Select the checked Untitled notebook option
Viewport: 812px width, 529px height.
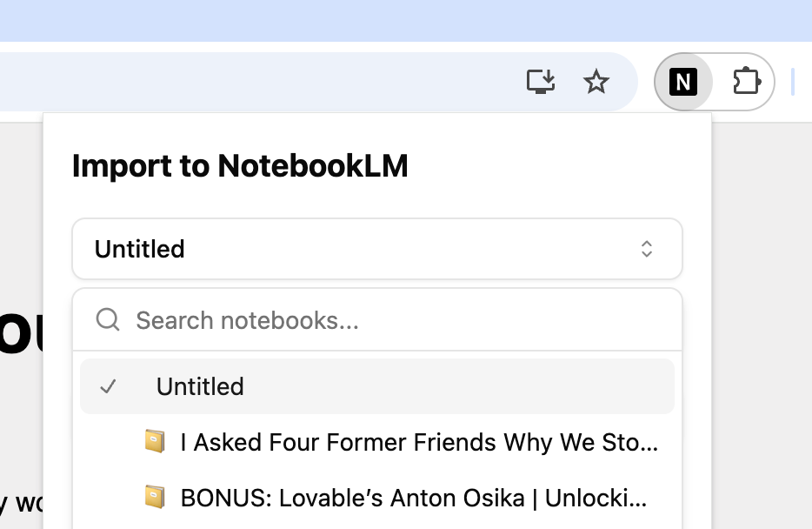click(377, 386)
